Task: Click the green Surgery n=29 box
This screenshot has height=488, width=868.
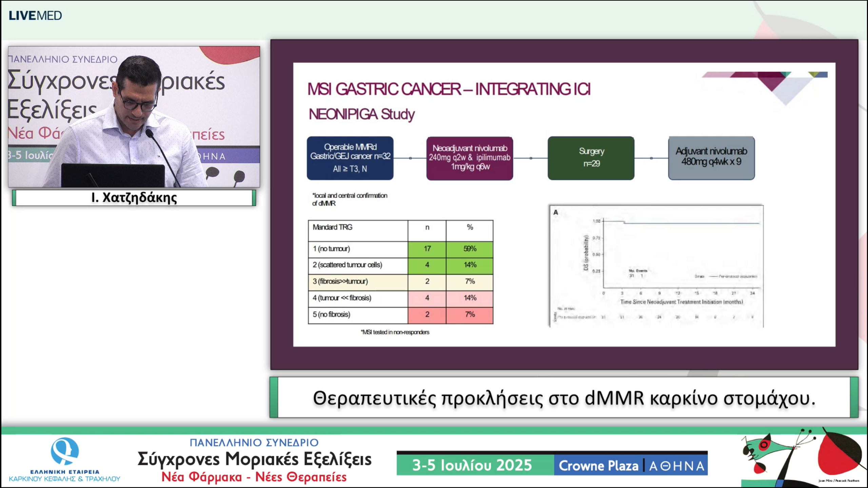Action: 591,158
